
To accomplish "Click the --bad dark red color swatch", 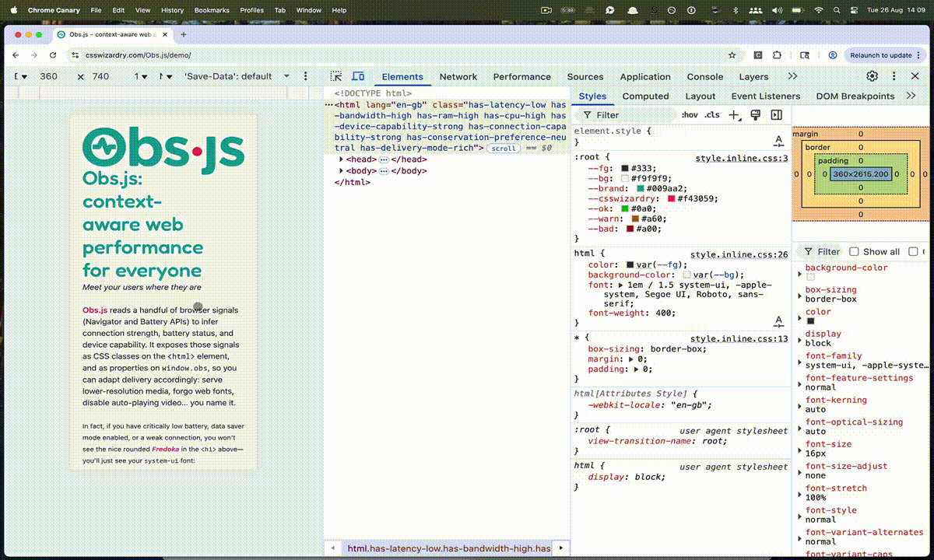I will [x=630, y=229].
